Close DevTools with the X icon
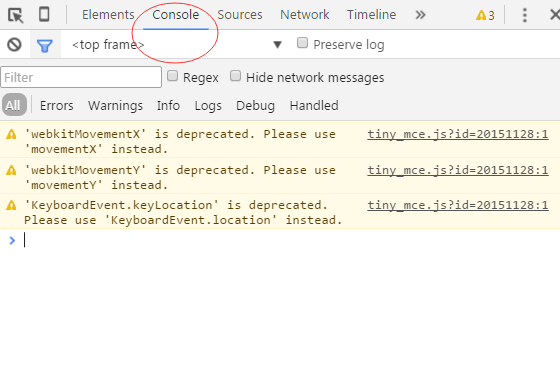The image size is (560, 385). (x=555, y=15)
